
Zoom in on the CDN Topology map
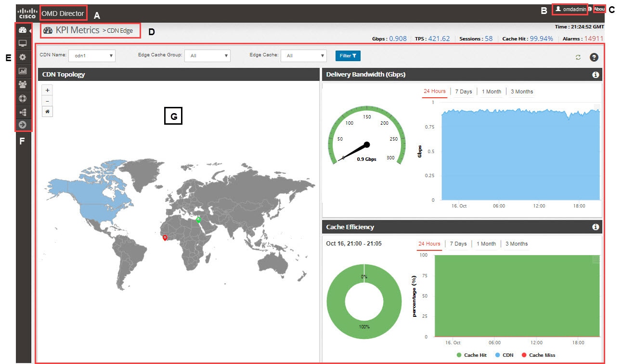(x=47, y=90)
